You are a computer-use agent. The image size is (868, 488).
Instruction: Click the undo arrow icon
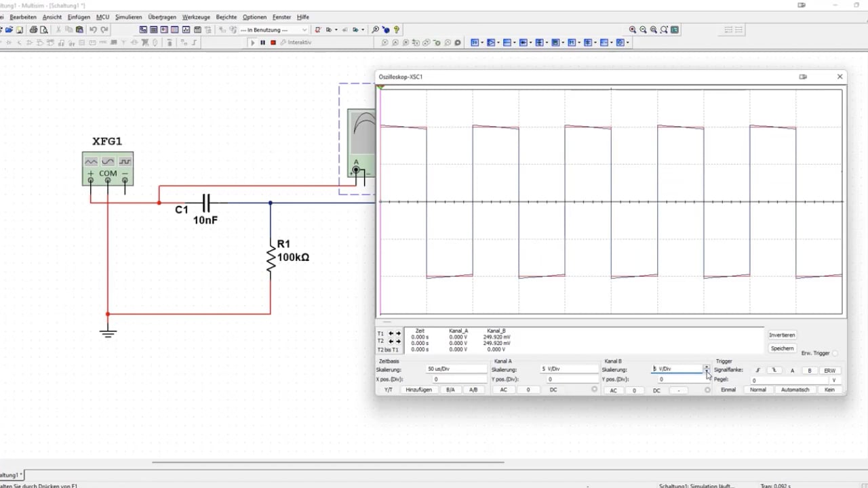pos(93,30)
